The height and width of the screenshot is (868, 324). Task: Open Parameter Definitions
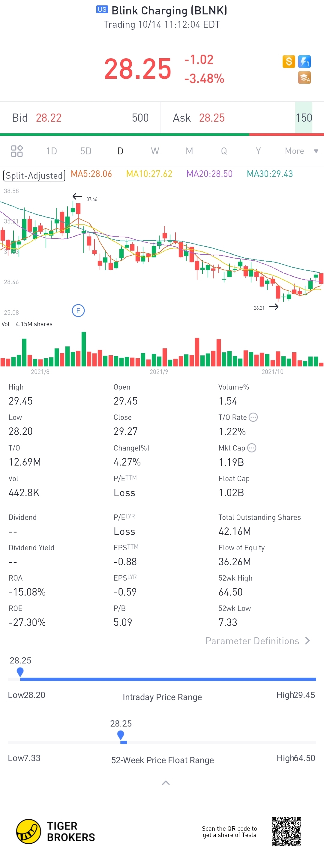pyautogui.click(x=258, y=641)
